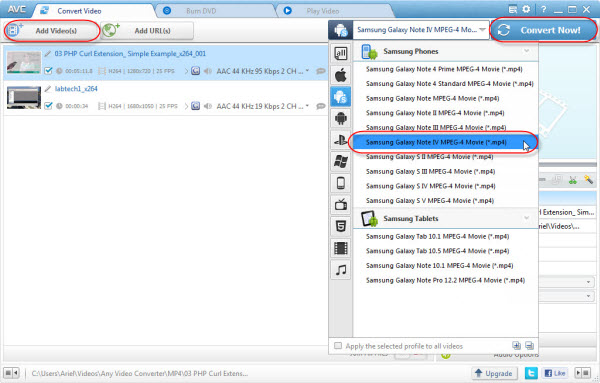Open subtitle options for labtech1 video

click(321, 106)
